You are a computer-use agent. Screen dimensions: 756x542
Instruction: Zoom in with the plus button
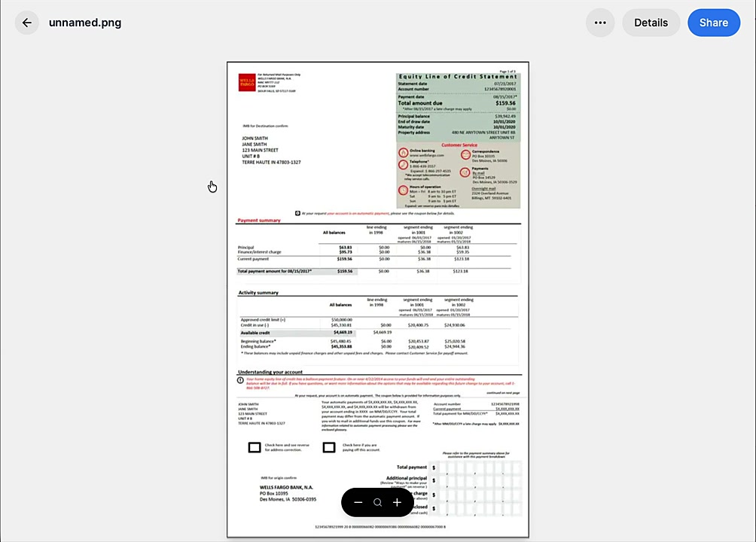pos(397,502)
